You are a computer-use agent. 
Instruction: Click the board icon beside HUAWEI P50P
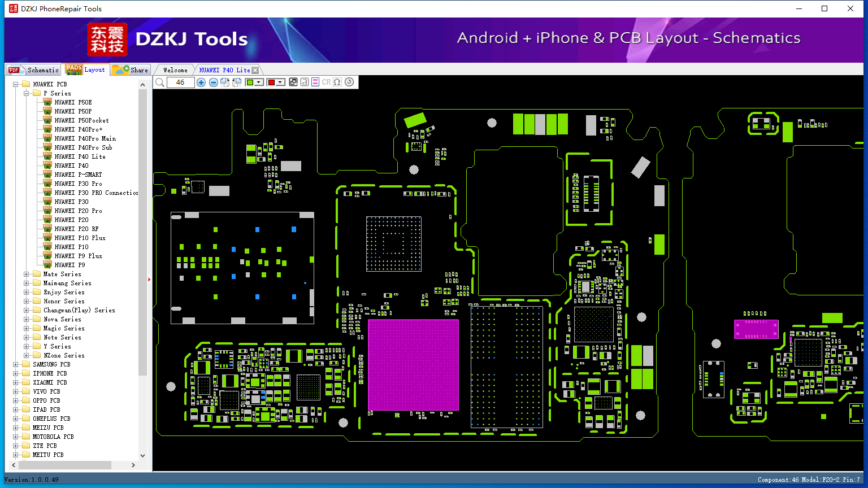point(47,111)
